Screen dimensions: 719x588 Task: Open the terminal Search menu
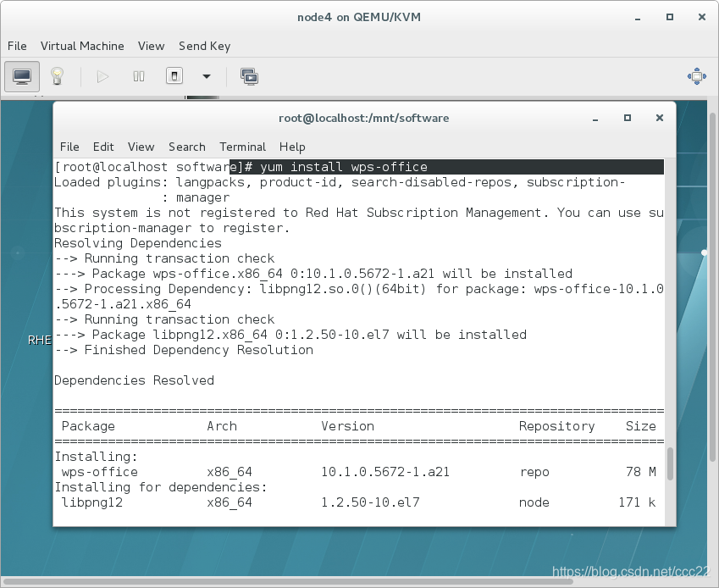186,147
